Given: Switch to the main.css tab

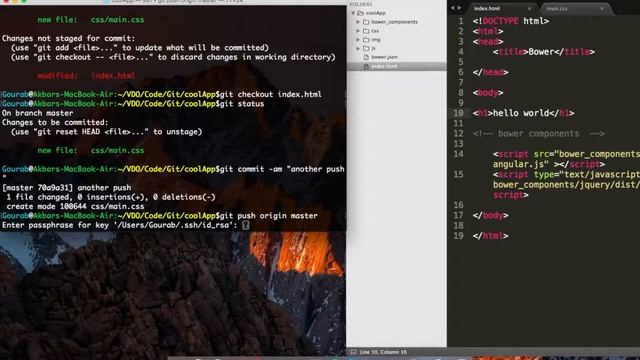Looking at the screenshot, I should (x=575, y=9).
